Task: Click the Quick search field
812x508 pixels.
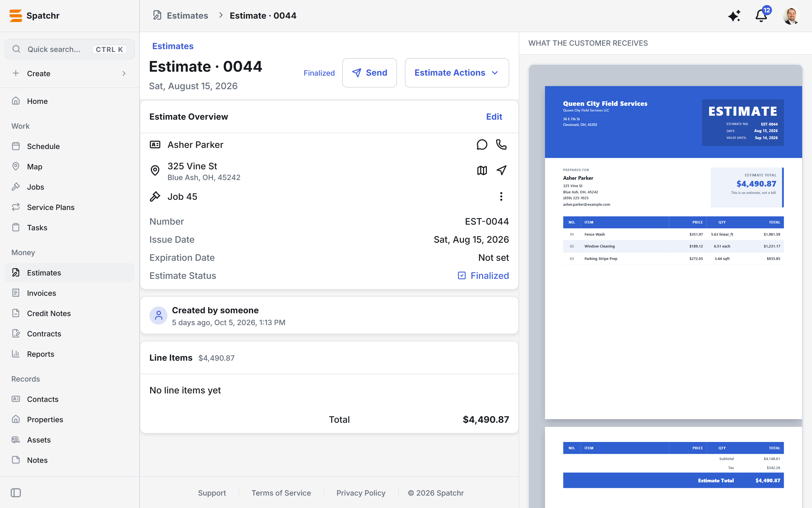Action: 69,49
